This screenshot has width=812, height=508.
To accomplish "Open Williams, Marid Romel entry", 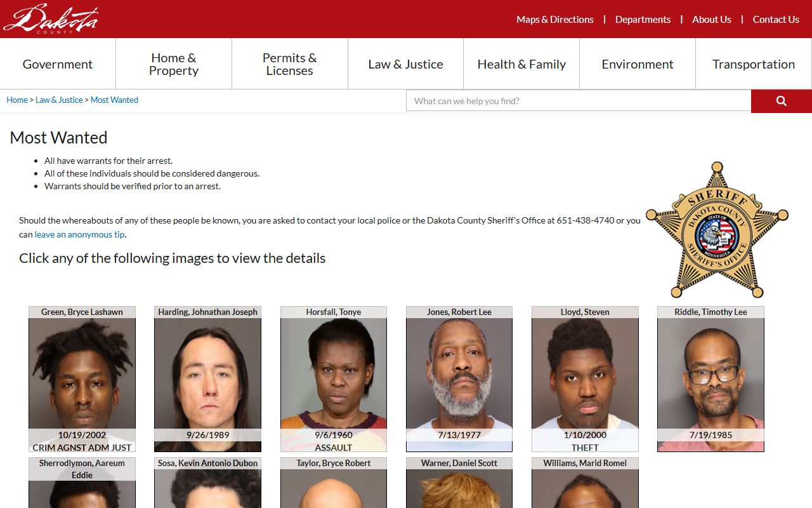I will [x=585, y=483].
